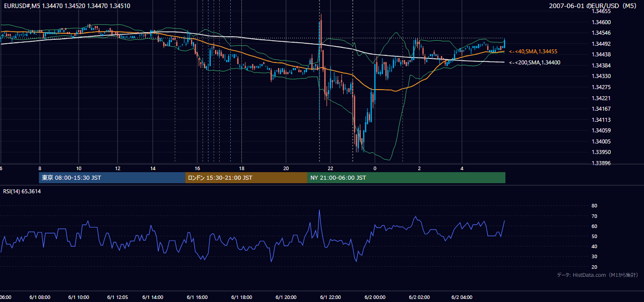Click price axis value 1.34059
Screen dimensions: 644x302
click(x=601, y=130)
